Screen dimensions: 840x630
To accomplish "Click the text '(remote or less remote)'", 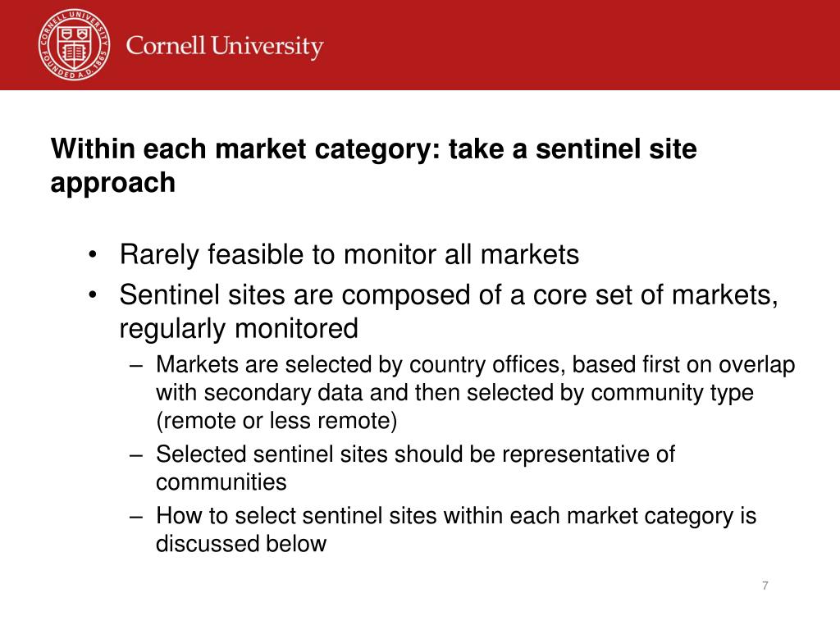I will point(276,421).
